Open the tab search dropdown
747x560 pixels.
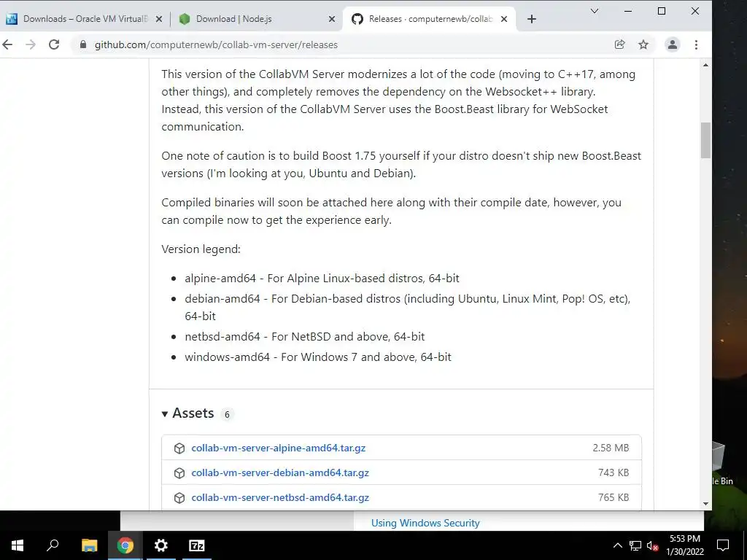pyautogui.click(x=595, y=11)
